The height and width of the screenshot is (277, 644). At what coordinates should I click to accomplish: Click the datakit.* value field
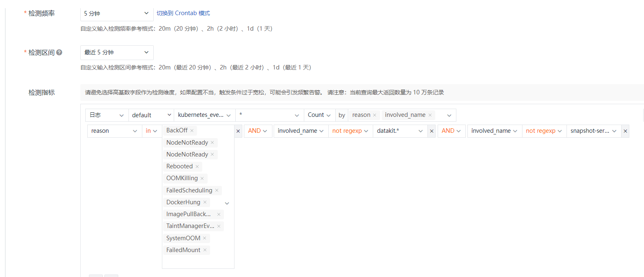tap(396, 131)
